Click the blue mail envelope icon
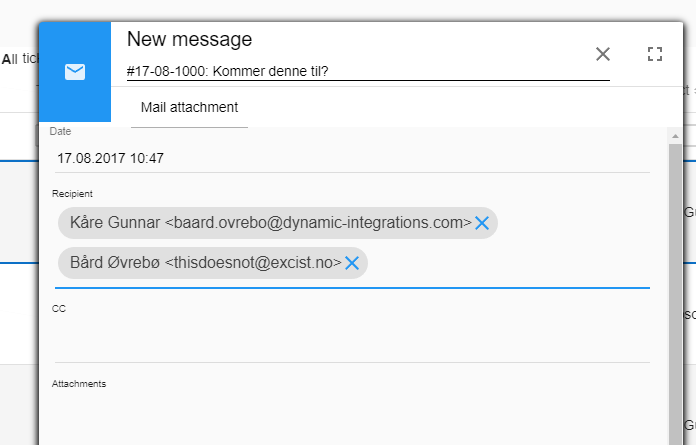The image size is (696, 445). coord(75,72)
